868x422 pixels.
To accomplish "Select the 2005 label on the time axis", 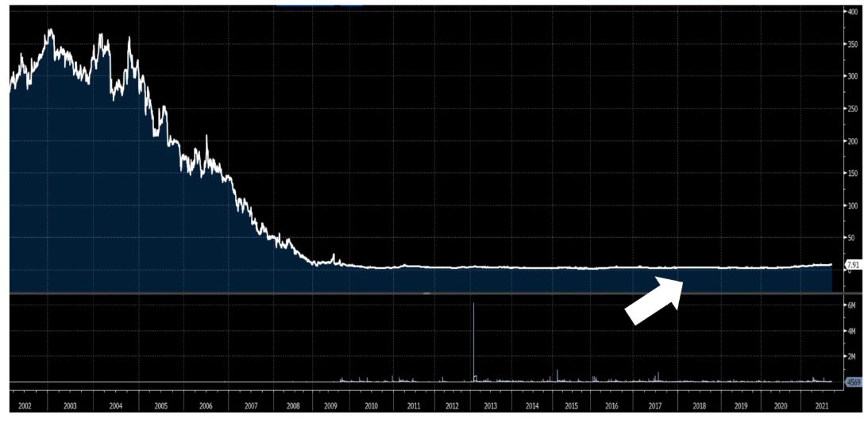I will (x=160, y=406).
